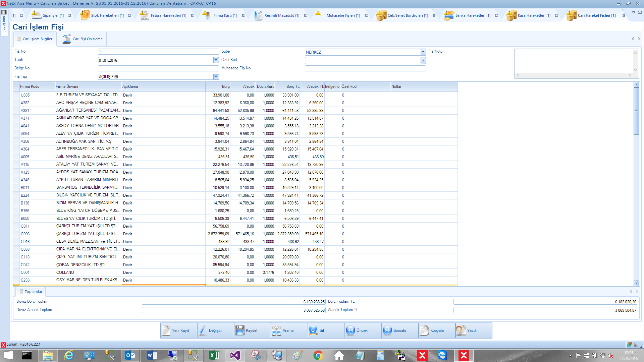Open the Şube MERKEZ dropdown
Image resolution: width=644 pixels, height=362 pixels.
(x=423, y=52)
